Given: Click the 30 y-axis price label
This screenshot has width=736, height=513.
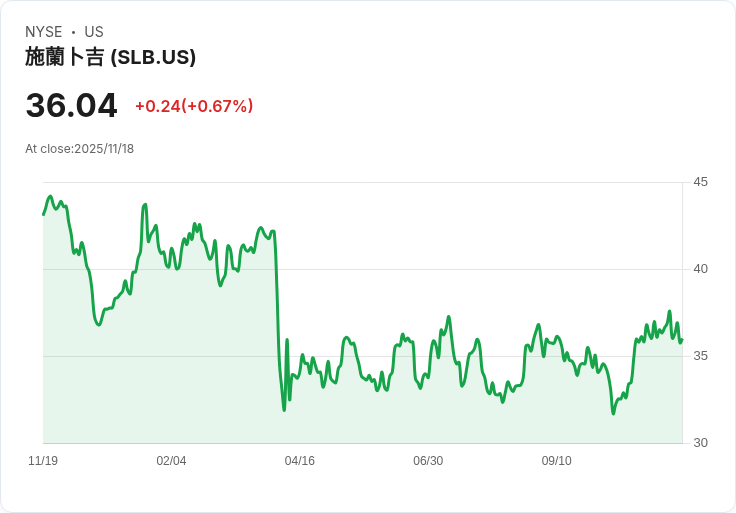Looking at the screenshot, I should click(700, 443).
